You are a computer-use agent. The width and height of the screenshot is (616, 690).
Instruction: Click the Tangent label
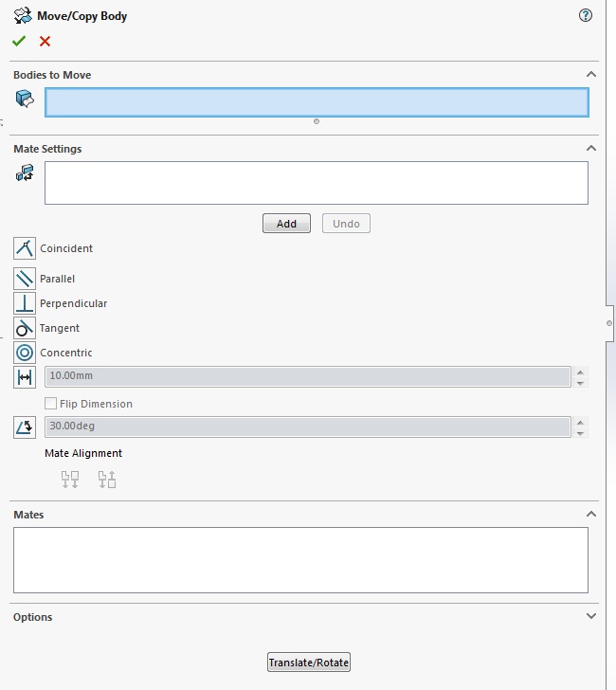click(60, 328)
